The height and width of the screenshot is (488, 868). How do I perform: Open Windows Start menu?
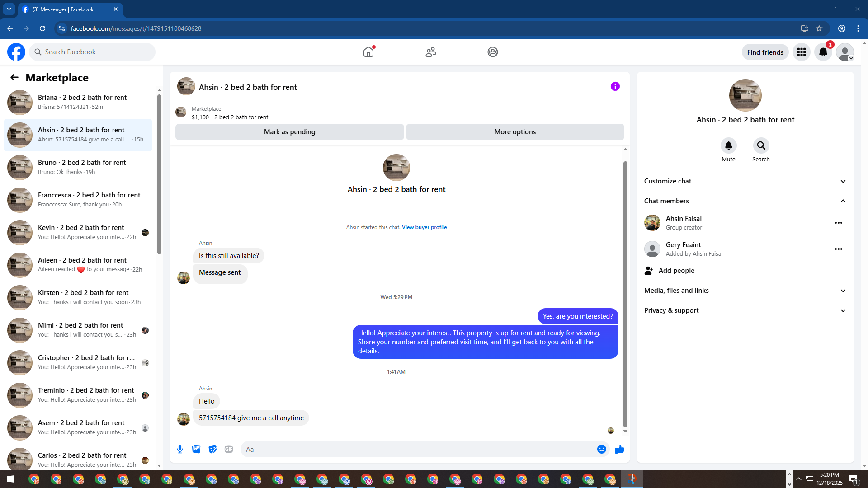coord(11,479)
